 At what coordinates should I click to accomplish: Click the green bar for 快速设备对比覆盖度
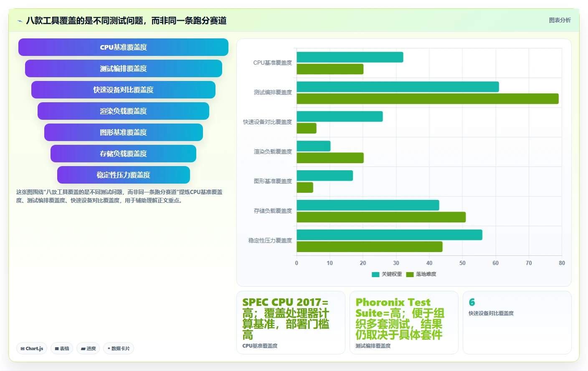(x=307, y=128)
